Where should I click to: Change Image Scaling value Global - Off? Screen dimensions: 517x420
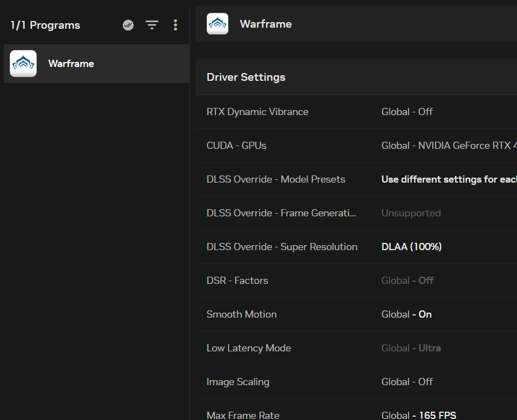(x=407, y=382)
